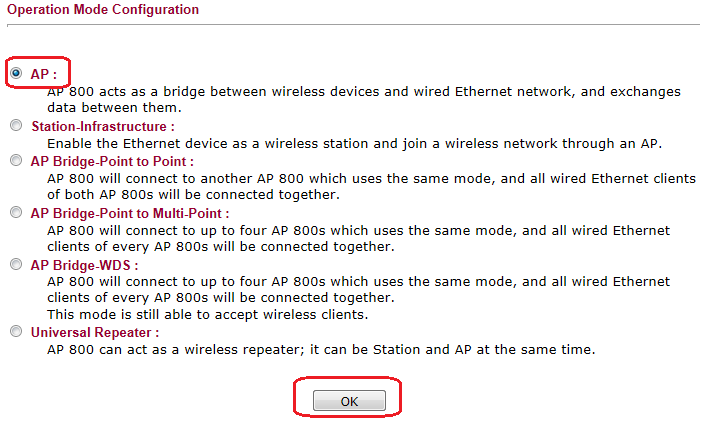
Task: Click the Operation Mode Configuration heading
Action: (103, 10)
